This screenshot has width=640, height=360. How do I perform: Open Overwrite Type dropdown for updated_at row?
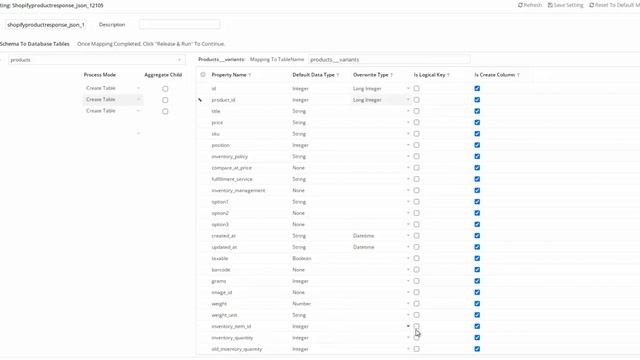pyautogui.click(x=408, y=247)
